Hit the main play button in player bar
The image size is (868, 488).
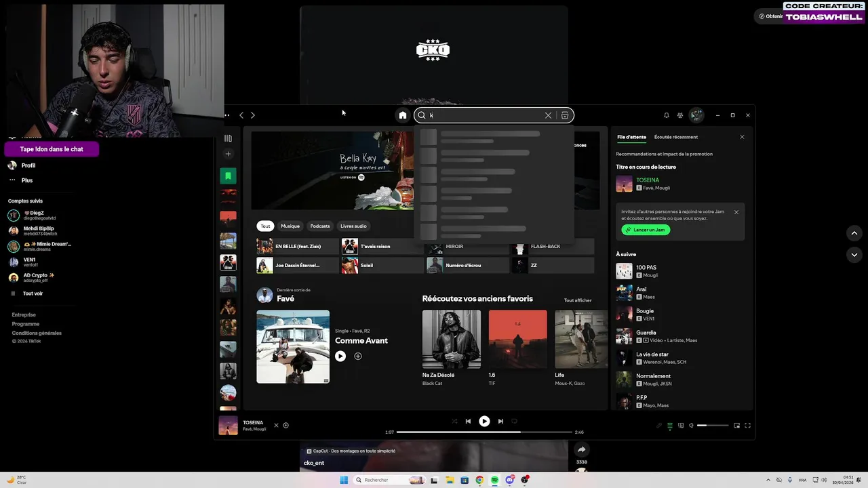(x=484, y=421)
